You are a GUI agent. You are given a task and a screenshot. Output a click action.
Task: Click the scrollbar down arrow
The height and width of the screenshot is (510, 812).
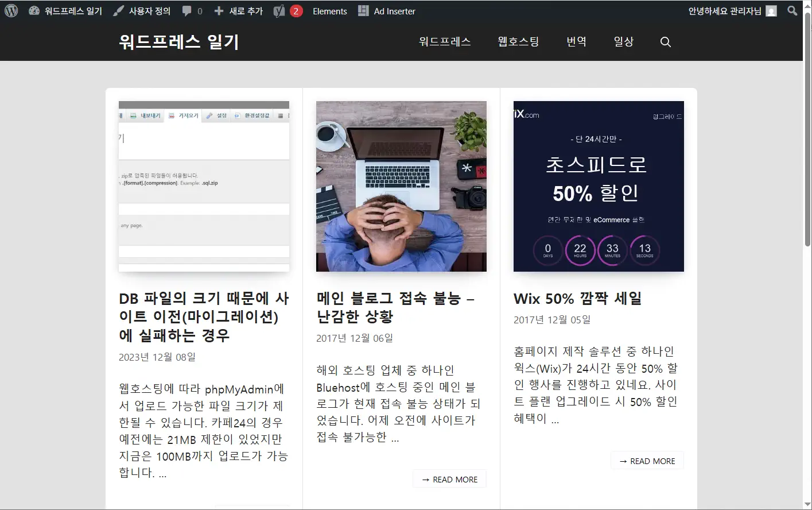807,504
